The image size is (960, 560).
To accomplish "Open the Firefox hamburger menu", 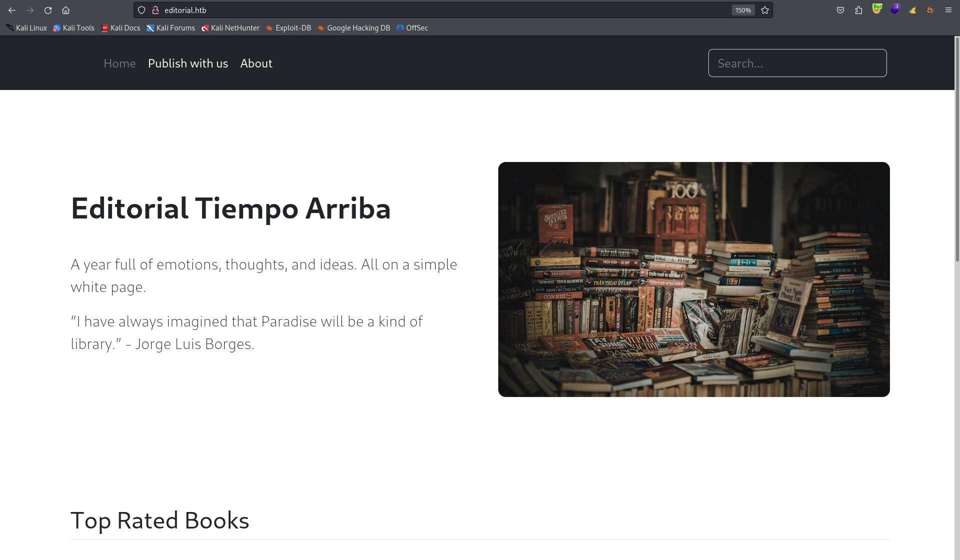I will pos(948,10).
